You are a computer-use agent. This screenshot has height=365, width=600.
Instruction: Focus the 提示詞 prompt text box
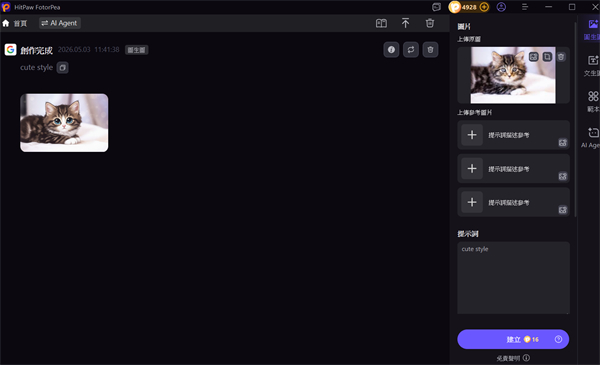coord(513,278)
